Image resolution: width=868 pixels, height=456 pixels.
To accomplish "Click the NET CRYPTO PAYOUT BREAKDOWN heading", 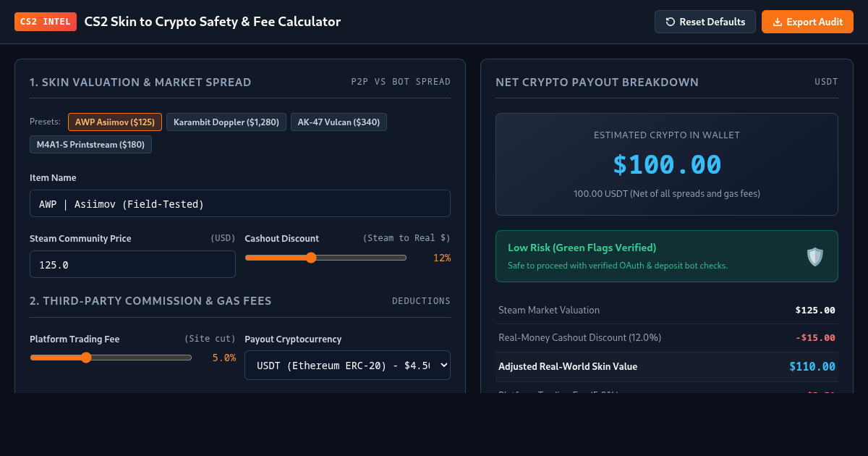I will pos(597,83).
